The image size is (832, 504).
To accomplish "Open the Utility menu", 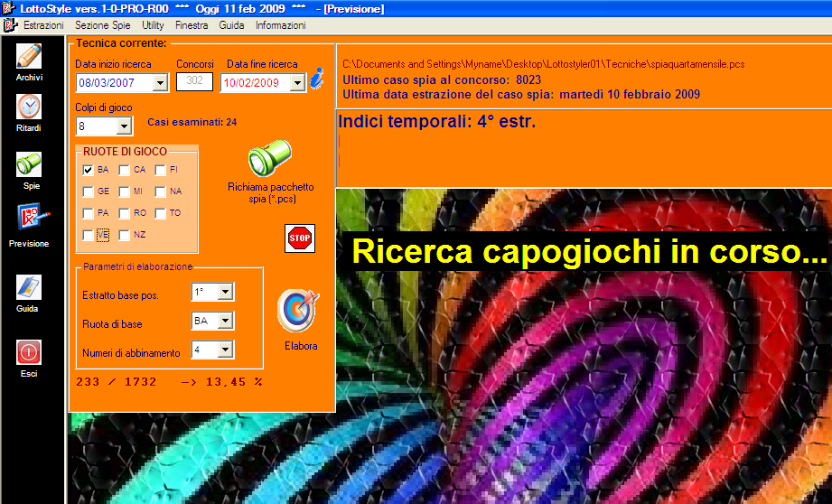I will 153,25.
